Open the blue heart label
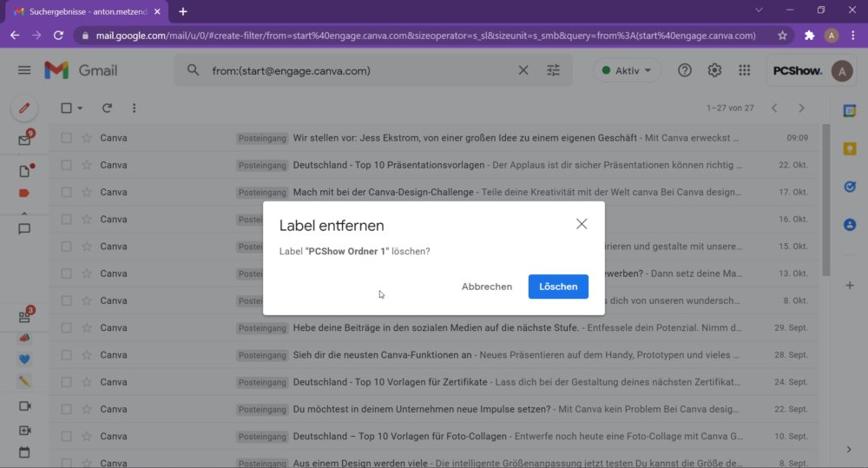Image resolution: width=868 pixels, height=468 pixels. pos(24,359)
